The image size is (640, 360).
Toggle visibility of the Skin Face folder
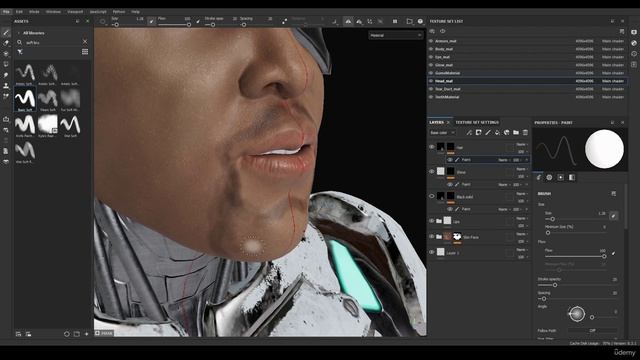pyautogui.click(x=432, y=236)
